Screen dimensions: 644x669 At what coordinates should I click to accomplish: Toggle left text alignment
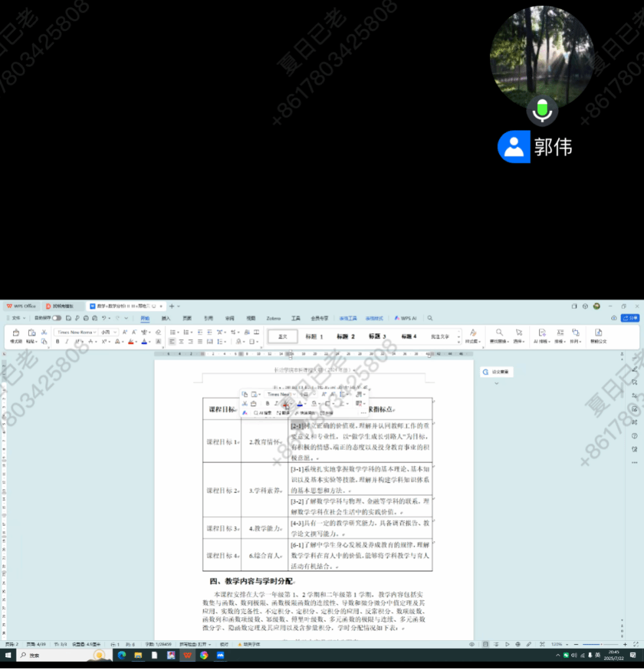172,341
